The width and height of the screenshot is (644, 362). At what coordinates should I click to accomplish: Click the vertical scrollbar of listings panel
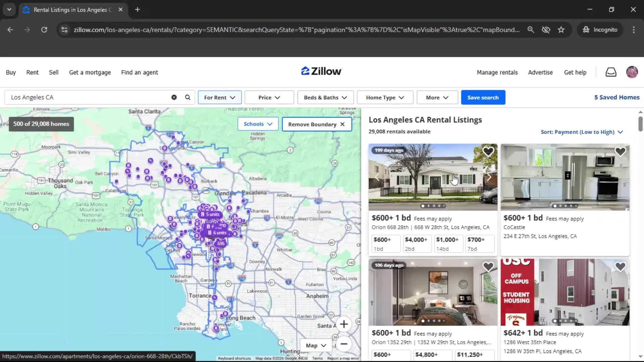pos(640,124)
